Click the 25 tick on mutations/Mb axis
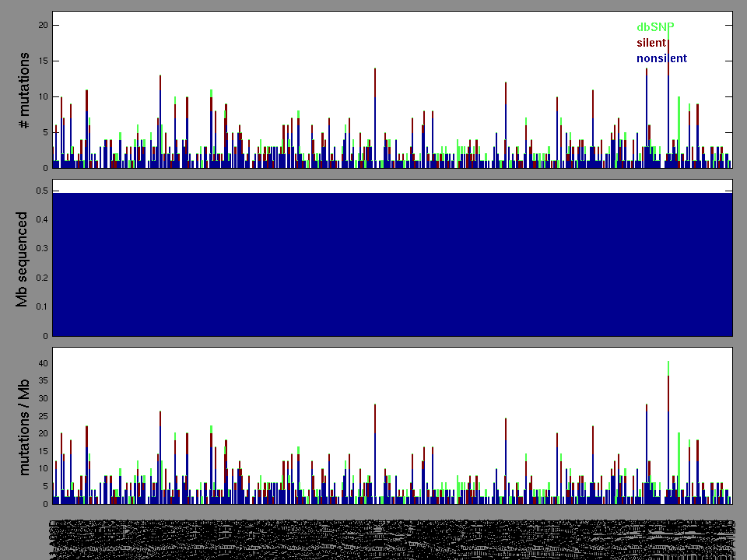Viewport: 747px width, 560px height. (x=44, y=415)
